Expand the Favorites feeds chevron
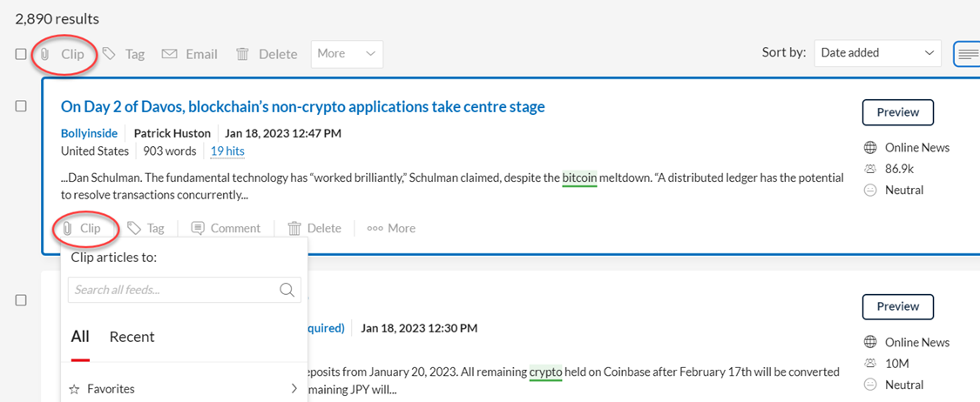The height and width of the screenshot is (402, 980). (x=294, y=389)
